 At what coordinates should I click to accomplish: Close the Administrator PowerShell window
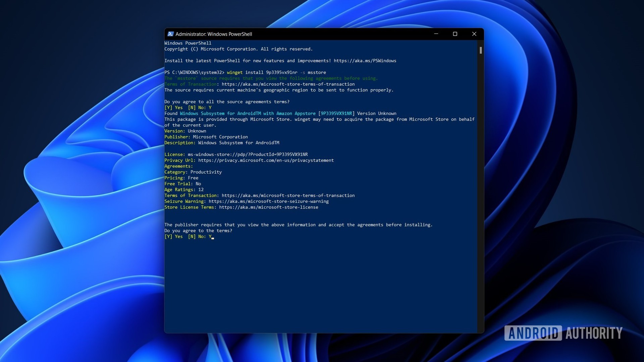pos(474,34)
